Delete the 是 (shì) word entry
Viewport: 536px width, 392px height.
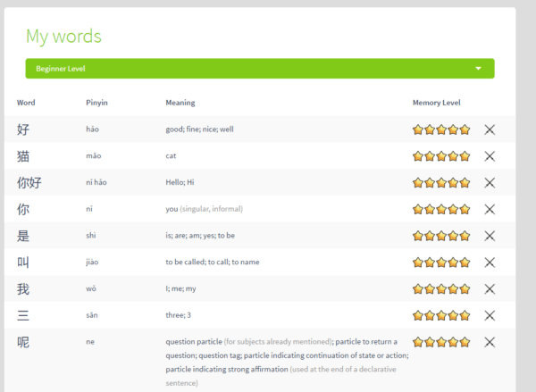(490, 236)
